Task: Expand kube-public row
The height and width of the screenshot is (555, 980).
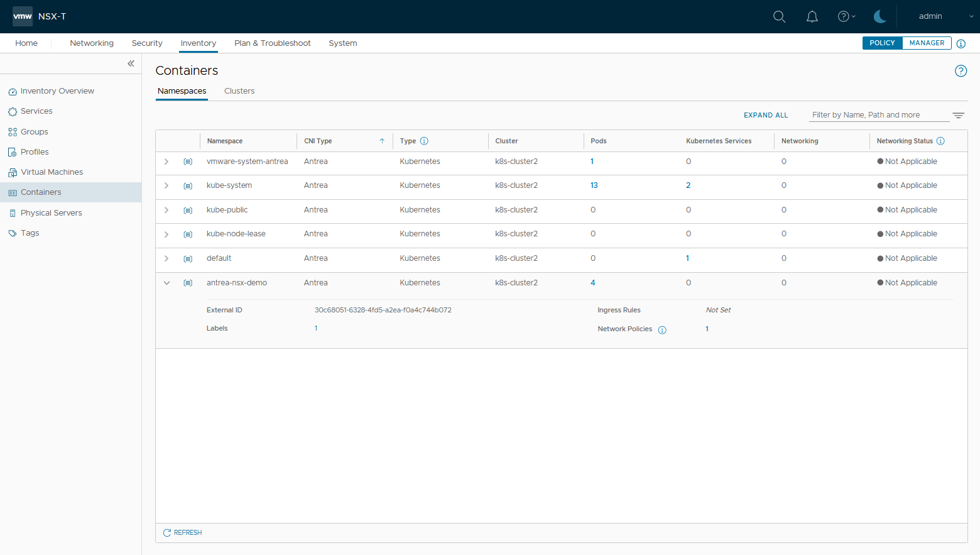Action: coord(166,210)
